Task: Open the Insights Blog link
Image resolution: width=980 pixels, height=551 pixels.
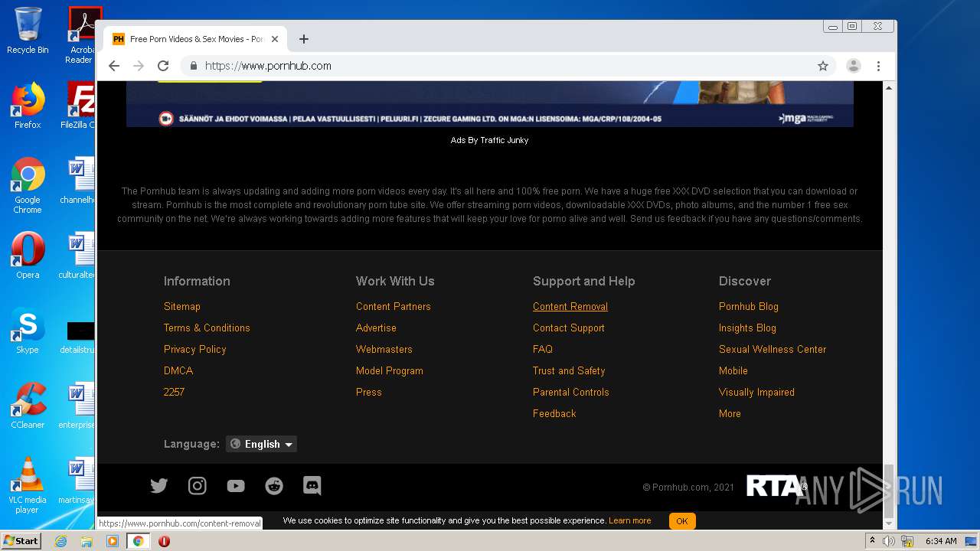Action: coord(747,328)
